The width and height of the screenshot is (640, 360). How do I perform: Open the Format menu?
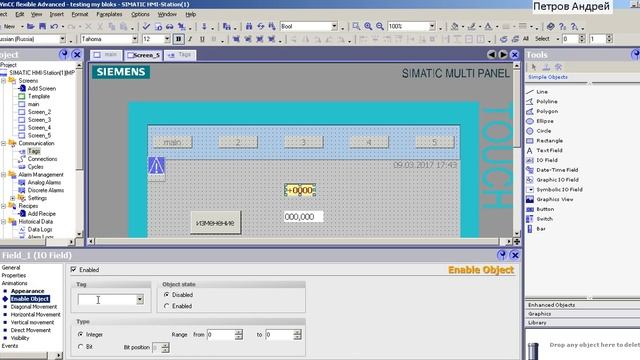click(80, 14)
